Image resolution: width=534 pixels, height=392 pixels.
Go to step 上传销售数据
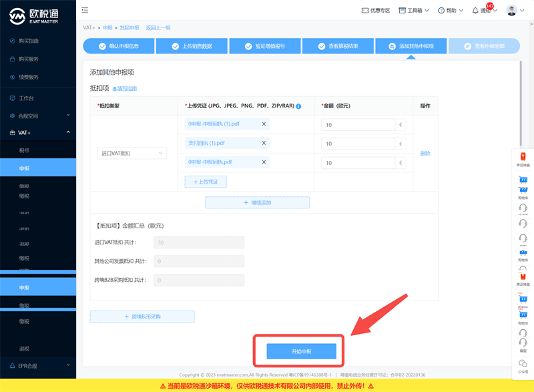[192, 46]
